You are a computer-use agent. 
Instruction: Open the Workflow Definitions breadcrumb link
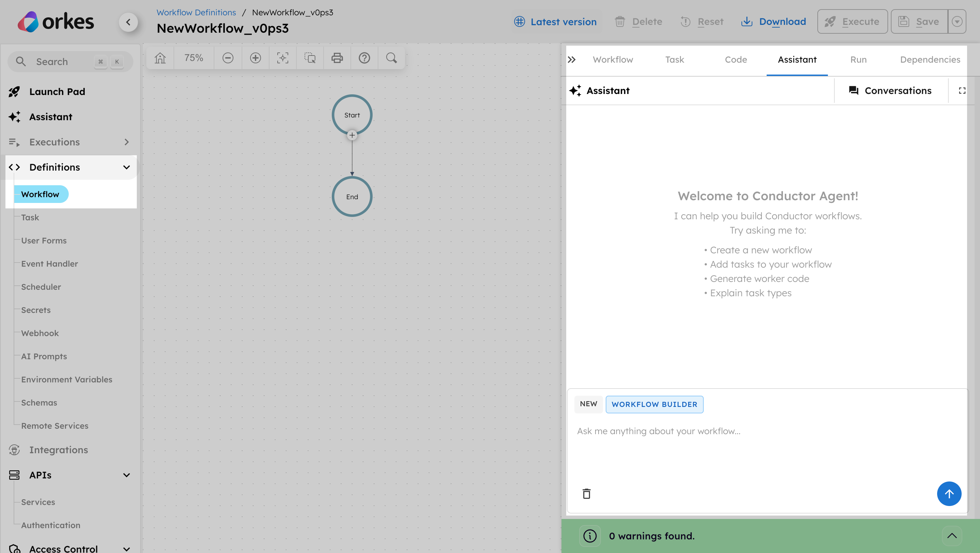click(196, 12)
